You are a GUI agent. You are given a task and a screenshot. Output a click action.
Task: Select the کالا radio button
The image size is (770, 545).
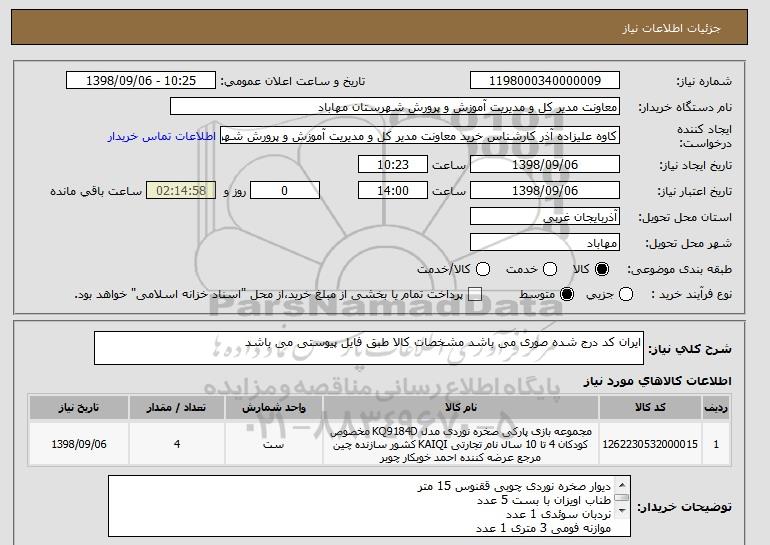[602, 269]
